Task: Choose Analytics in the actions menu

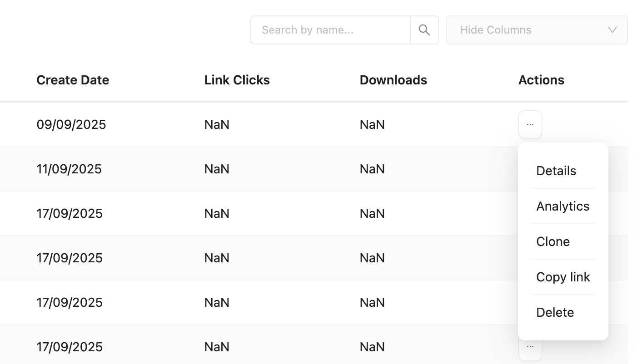Action: [x=562, y=207]
